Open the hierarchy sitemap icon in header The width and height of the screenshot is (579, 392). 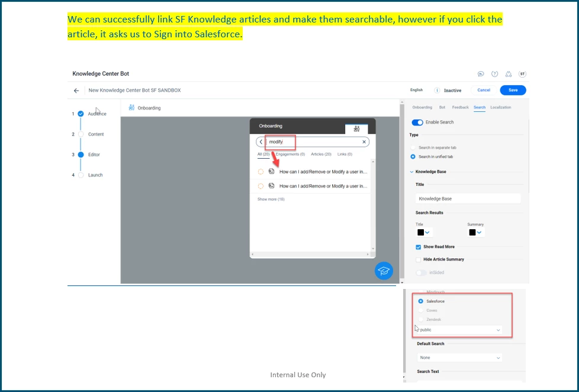coord(509,74)
